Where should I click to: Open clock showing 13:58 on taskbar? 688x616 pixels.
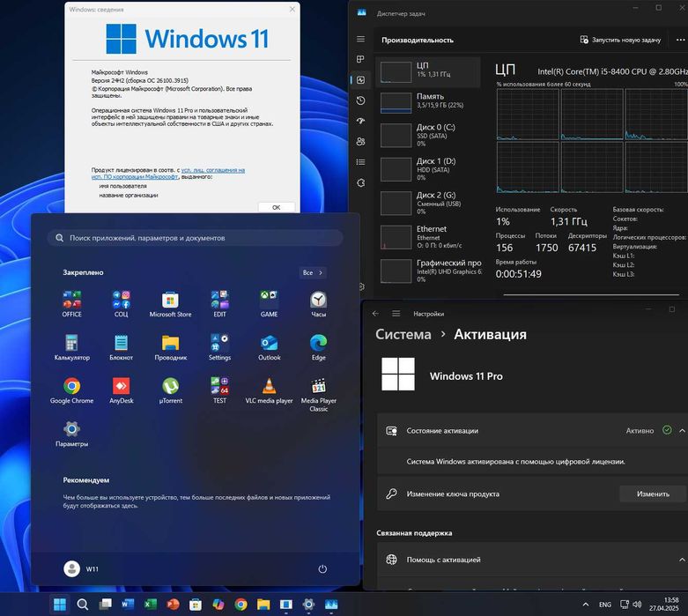point(664,605)
